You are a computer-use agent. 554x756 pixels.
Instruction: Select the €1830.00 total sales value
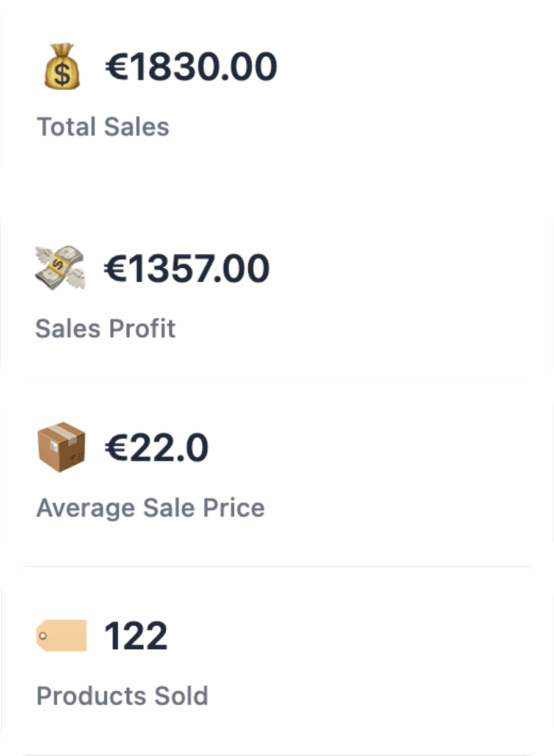click(191, 66)
